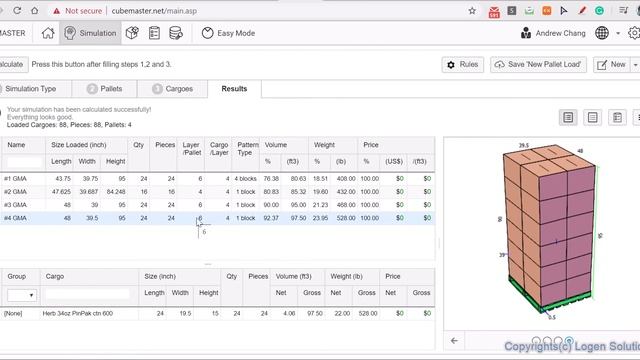Select the second plain list view icon
Viewport: 640px width, 360px height.
592,118
